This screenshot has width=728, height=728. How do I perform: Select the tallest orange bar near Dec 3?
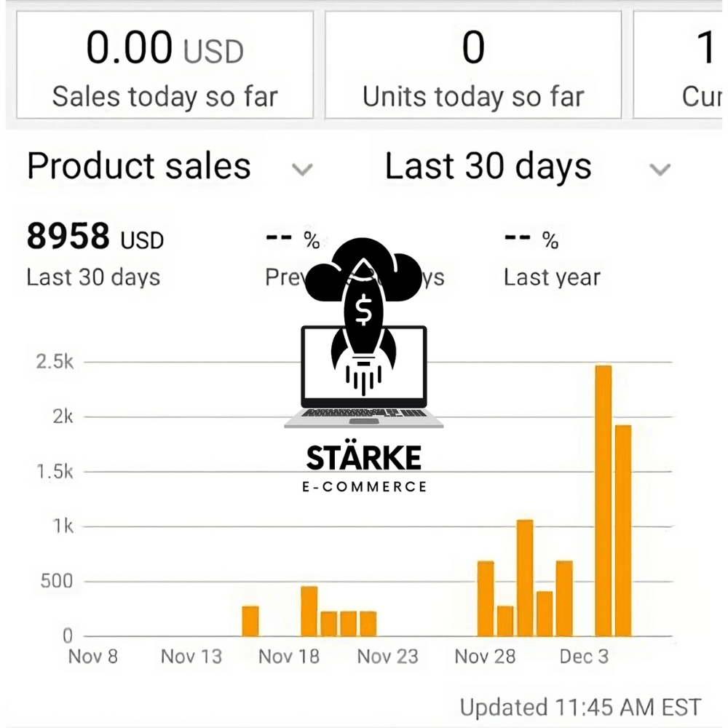click(603, 501)
